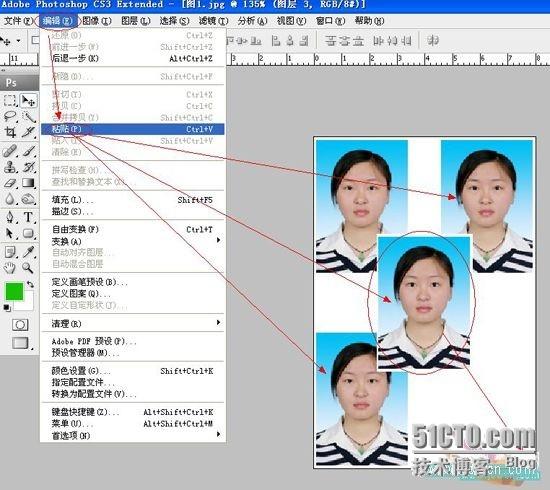Select the Rectangular Marquee tool

click(10, 101)
